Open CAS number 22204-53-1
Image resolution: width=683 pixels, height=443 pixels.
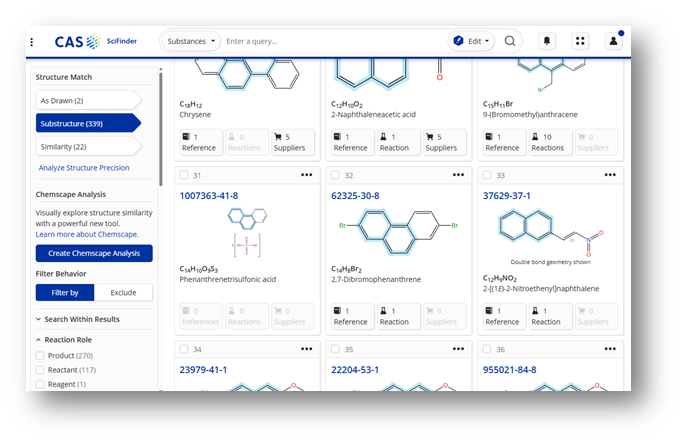click(x=355, y=370)
